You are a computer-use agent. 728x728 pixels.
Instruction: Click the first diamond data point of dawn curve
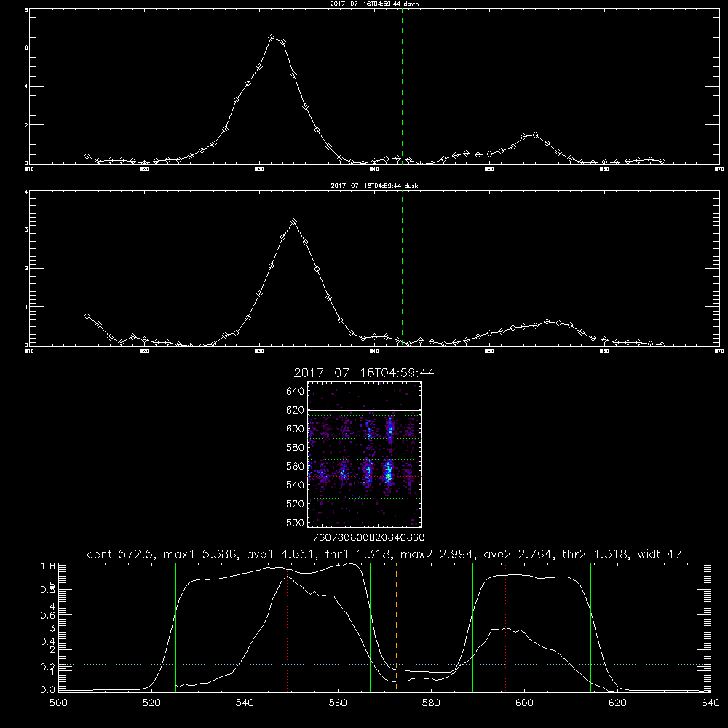87,156
